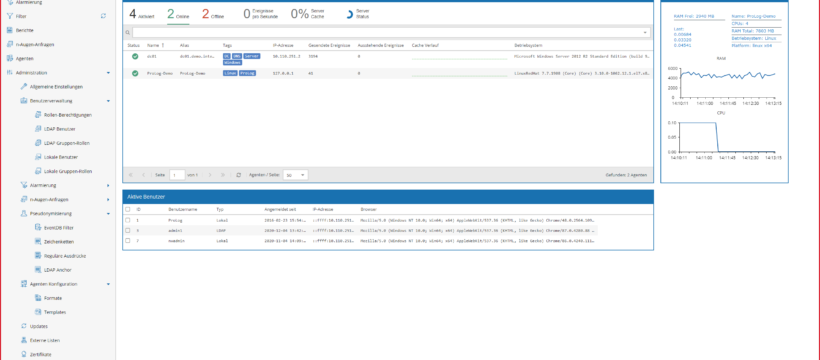Go to last page of agents
Screen dimensions: 820x360
223,175
